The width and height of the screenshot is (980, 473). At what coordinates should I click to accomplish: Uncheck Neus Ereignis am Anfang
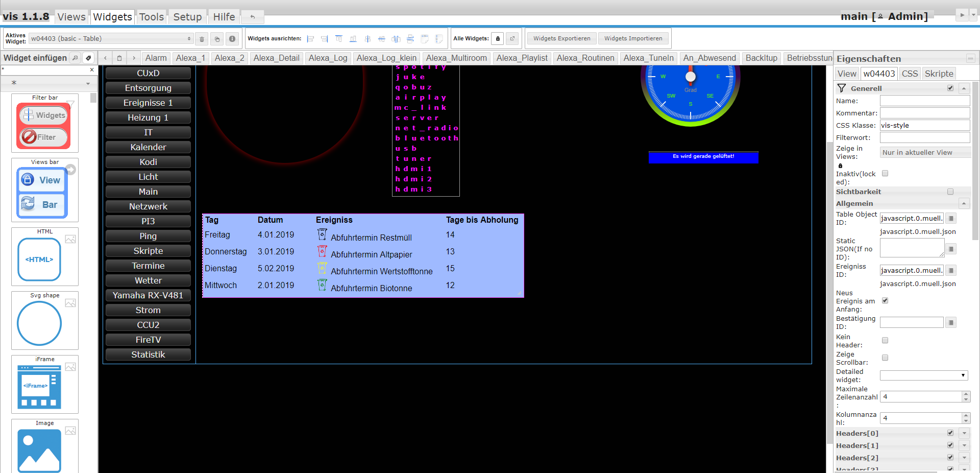click(885, 301)
